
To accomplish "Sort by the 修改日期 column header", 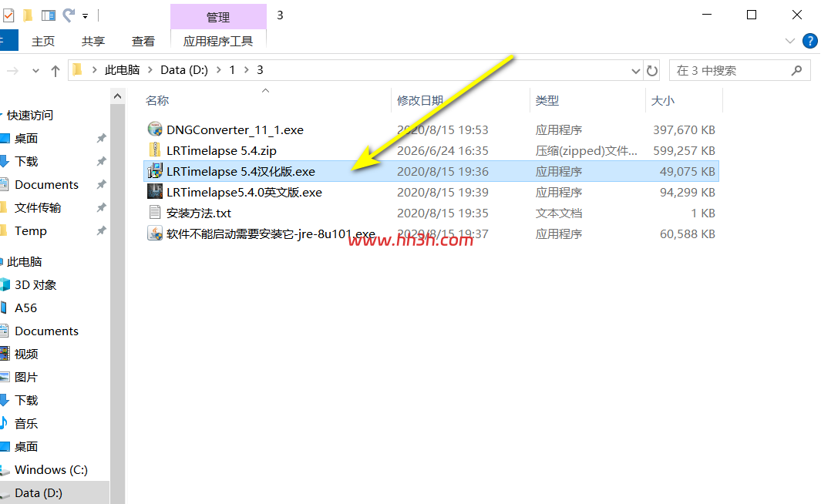I will pyautogui.click(x=420, y=100).
